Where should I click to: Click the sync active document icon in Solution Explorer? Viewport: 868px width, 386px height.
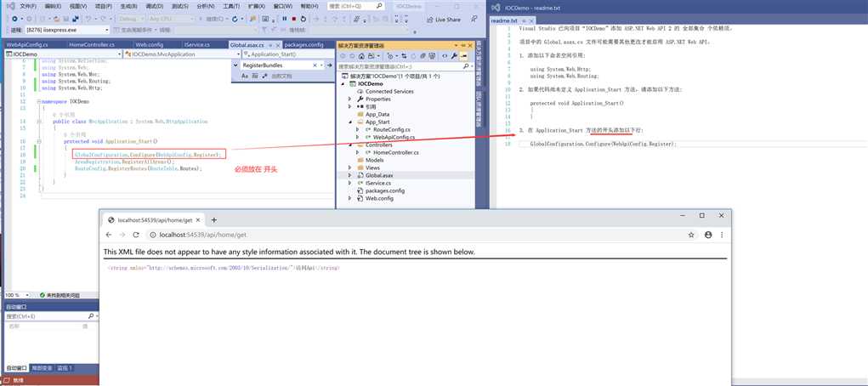tap(403, 56)
